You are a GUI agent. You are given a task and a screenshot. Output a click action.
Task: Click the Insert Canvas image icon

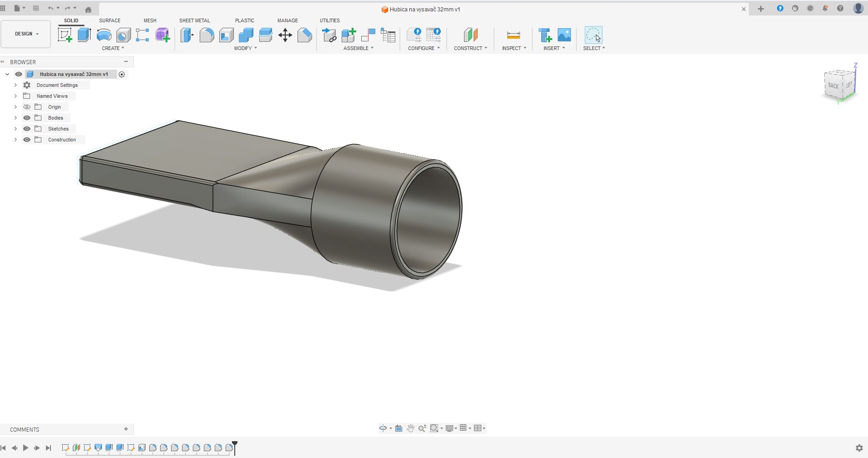pos(564,35)
